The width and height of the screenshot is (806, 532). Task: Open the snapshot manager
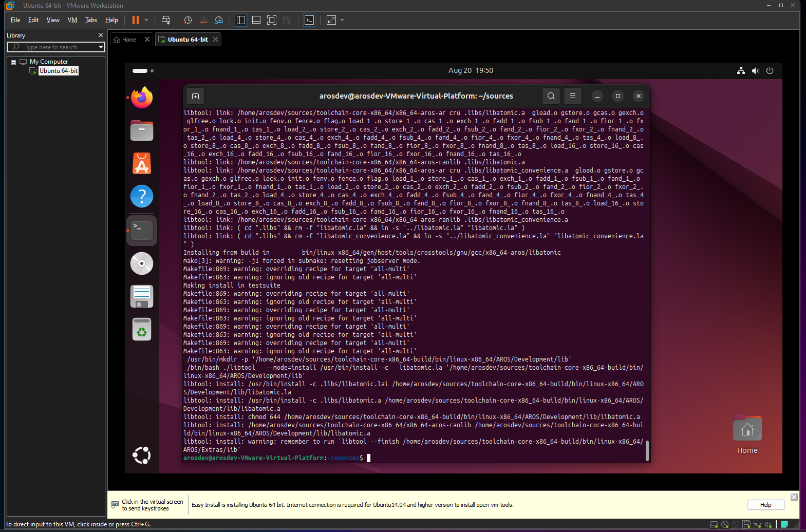pyautogui.click(x=219, y=20)
